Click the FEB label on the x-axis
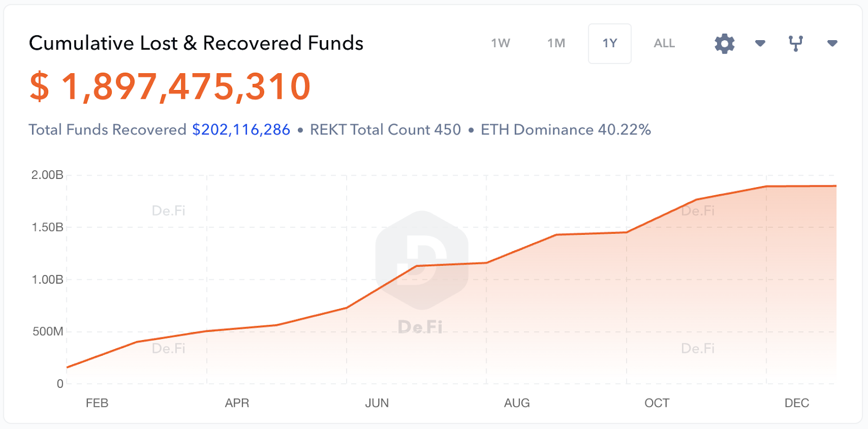Screen dimensions: 868x429 click(97, 403)
